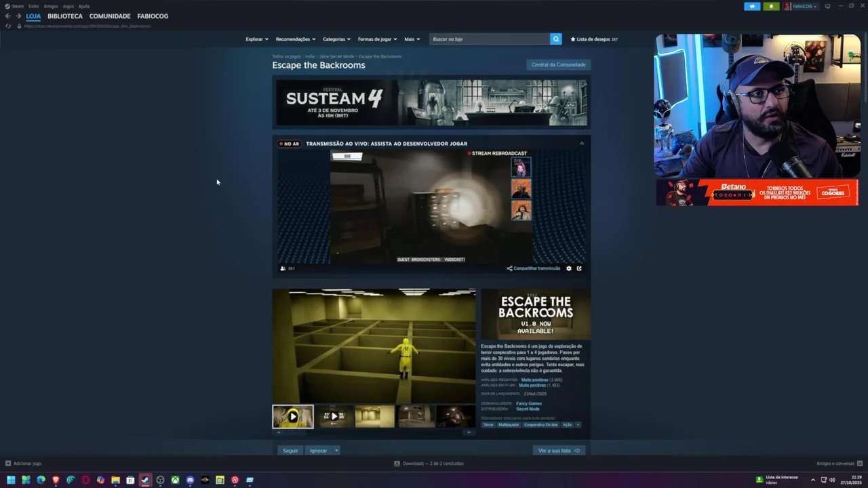The image size is (868, 488).
Task: Reload page with the refresh icon
Action: point(8,26)
